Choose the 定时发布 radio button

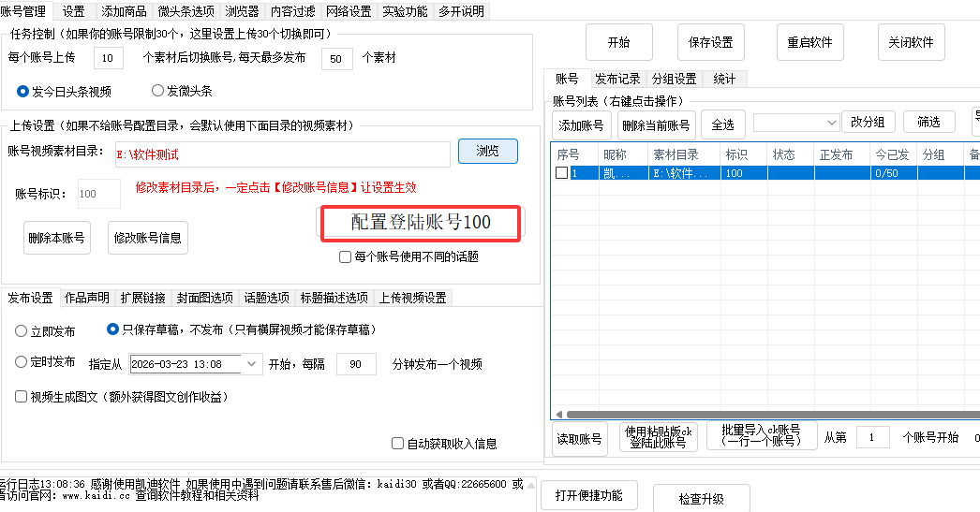(22, 362)
